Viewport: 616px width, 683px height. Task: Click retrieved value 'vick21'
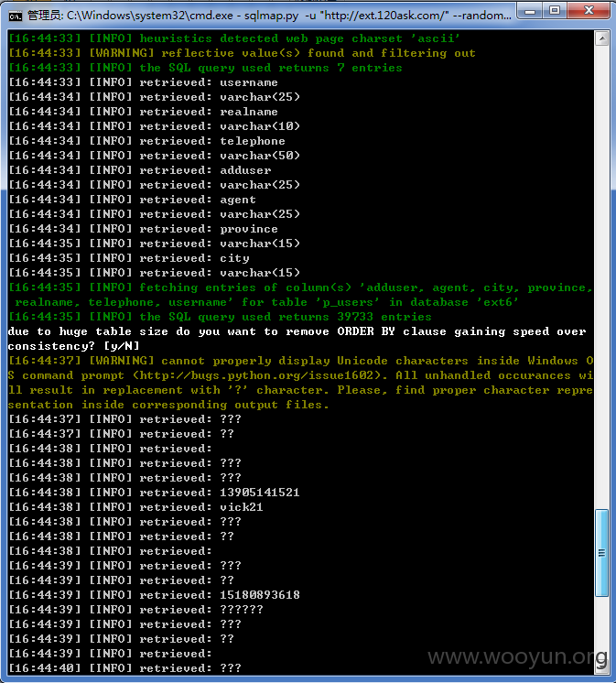[241, 507]
